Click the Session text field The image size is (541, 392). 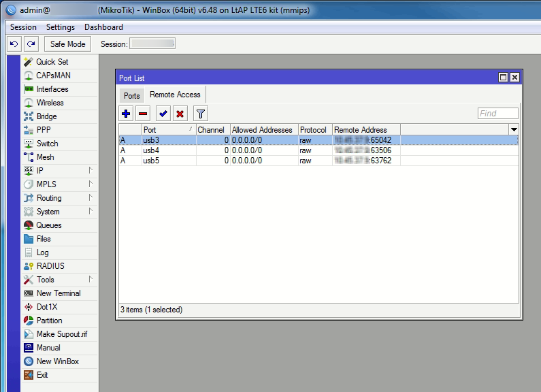click(x=152, y=44)
